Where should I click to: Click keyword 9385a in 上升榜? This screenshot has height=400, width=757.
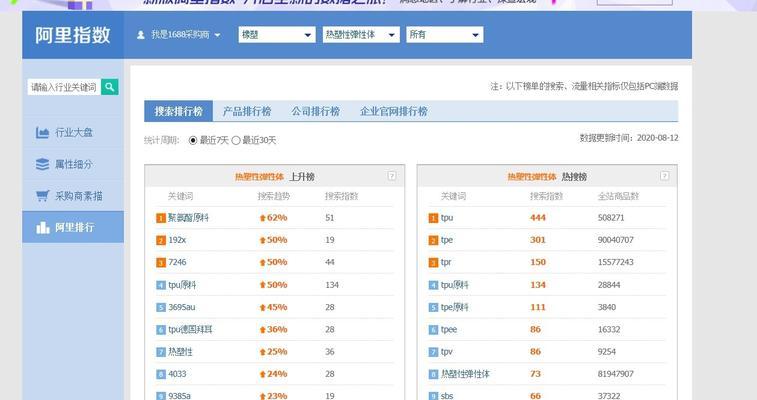179,396
